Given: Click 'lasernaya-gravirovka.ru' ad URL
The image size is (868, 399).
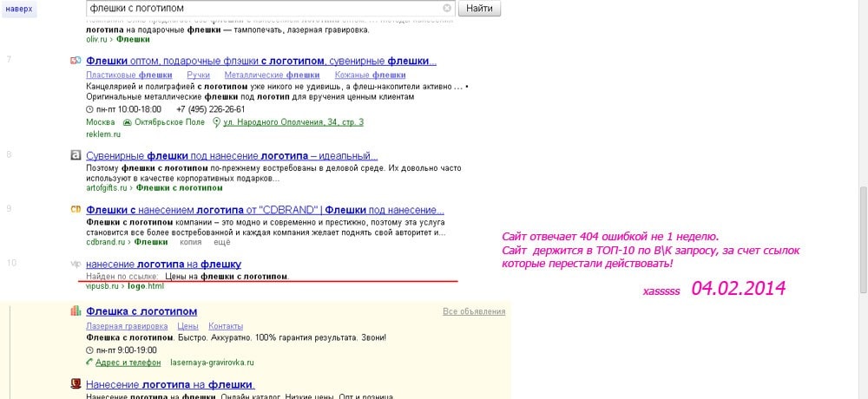Looking at the screenshot, I should 213,363.
